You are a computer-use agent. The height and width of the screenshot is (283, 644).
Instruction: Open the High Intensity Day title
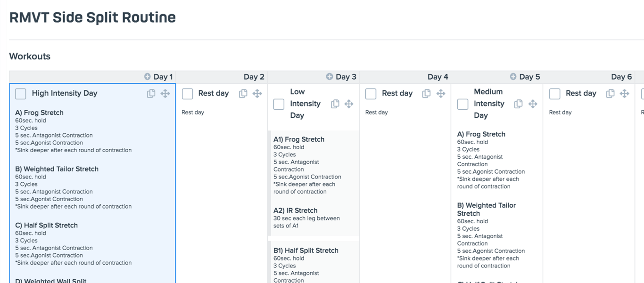65,93
